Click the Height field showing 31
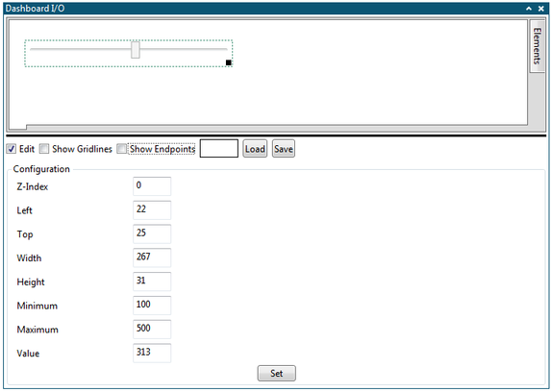 [152, 282]
